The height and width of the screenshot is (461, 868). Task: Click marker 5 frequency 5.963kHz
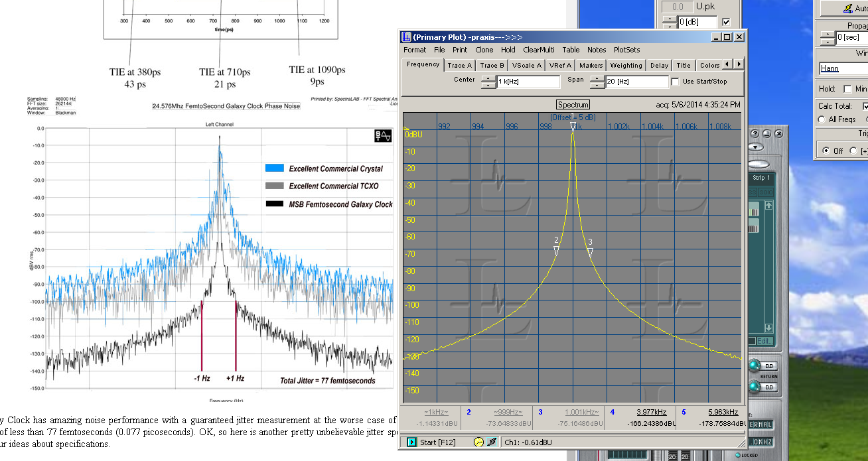[723, 412]
